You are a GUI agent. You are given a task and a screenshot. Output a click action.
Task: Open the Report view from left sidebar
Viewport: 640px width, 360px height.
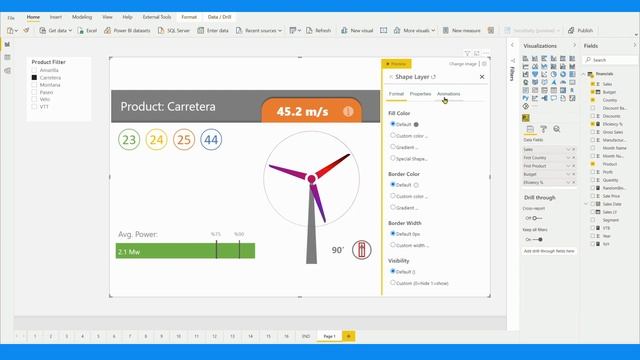[7, 44]
